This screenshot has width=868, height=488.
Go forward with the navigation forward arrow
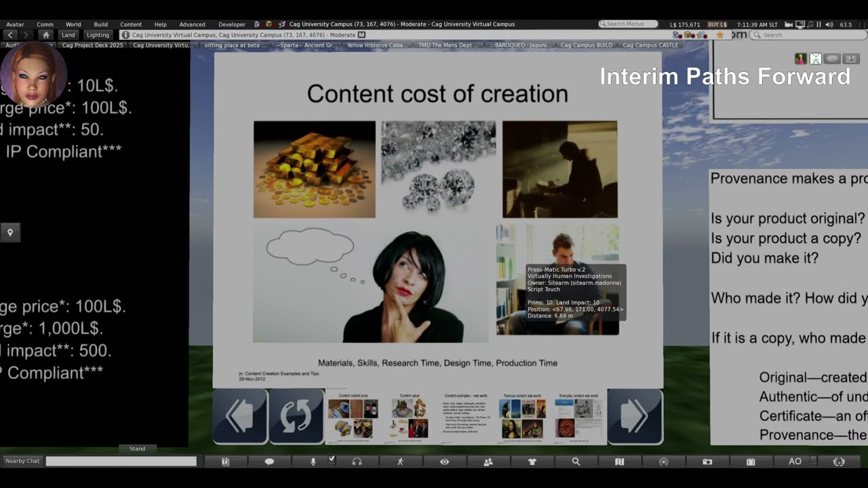coord(26,35)
